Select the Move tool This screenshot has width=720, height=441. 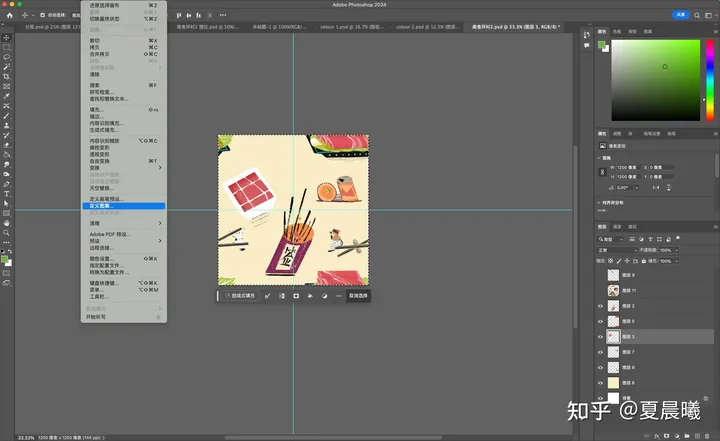pos(6,38)
